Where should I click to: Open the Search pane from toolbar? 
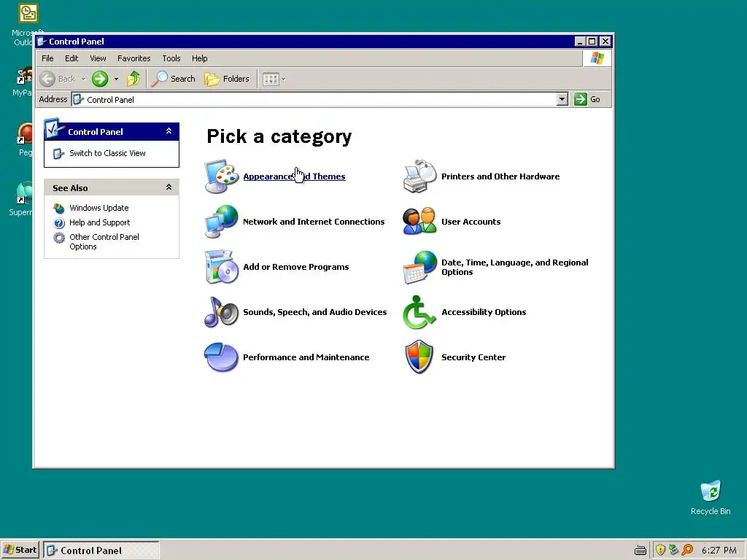click(x=174, y=79)
